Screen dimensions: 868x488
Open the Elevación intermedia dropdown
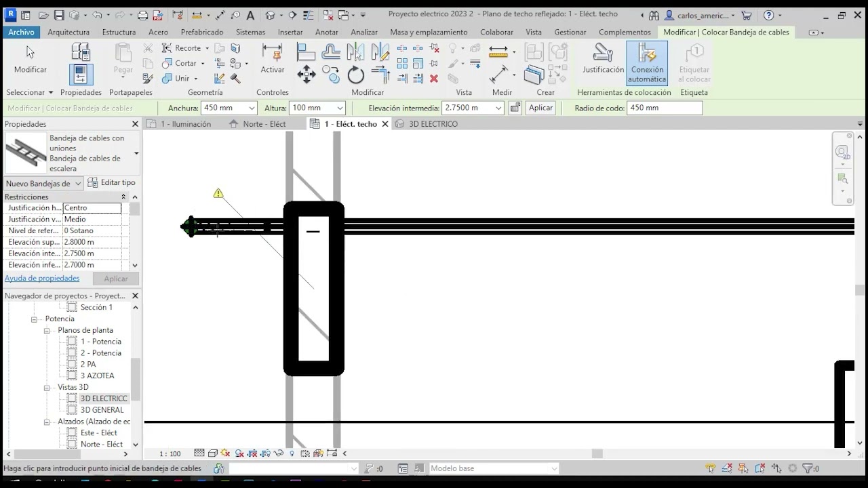(x=498, y=108)
